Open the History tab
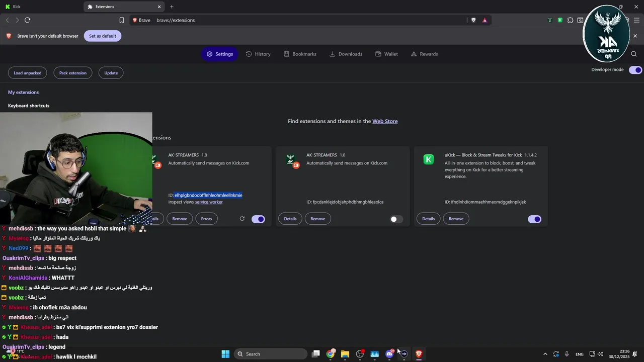 [258, 54]
